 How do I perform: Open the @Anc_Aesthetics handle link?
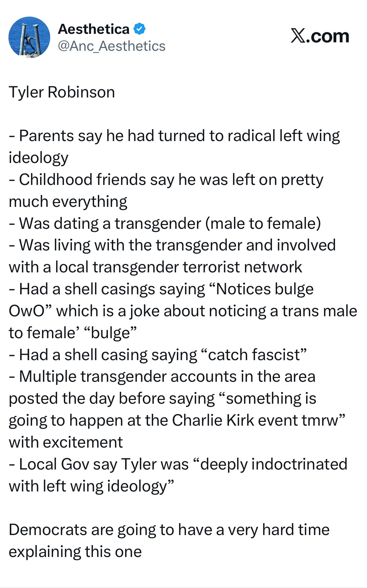coord(112,46)
